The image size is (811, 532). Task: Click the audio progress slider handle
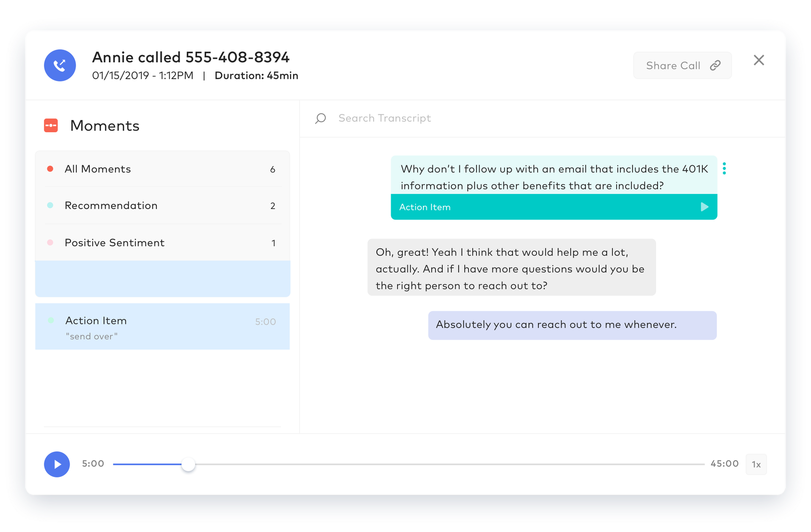[188, 464]
